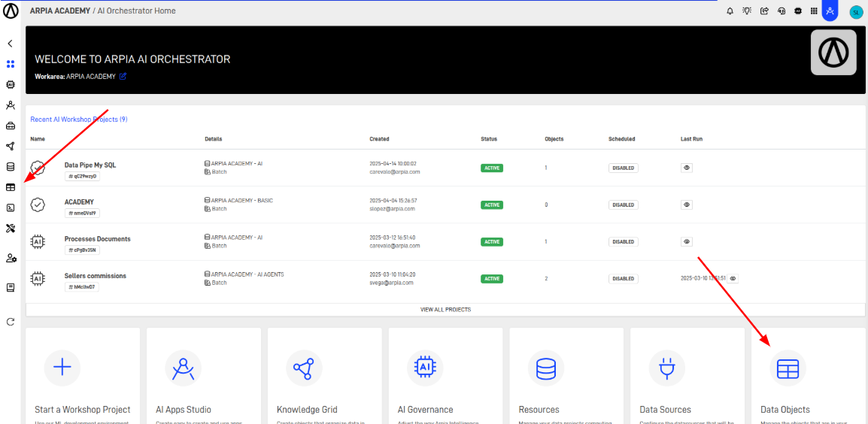Open the drafting compass icon in sidebar
This screenshot has height=424, width=868.
(10, 105)
